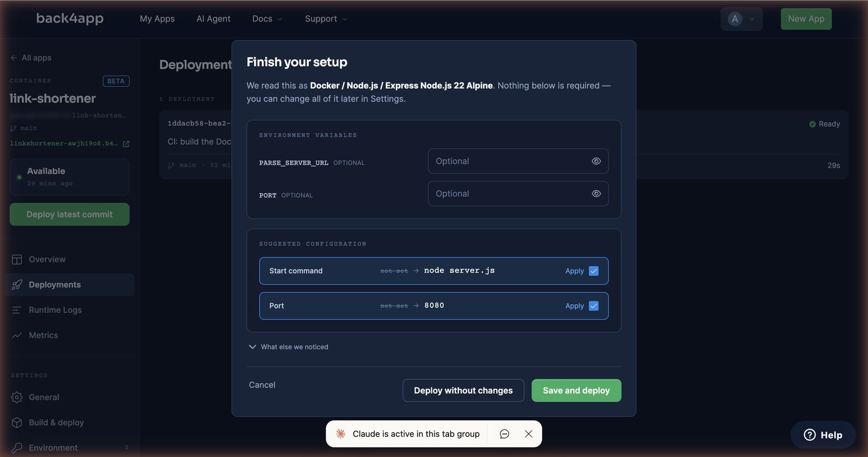The width and height of the screenshot is (868, 457).
Task: Uncheck Apply for Start command
Action: (x=593, y=271)
